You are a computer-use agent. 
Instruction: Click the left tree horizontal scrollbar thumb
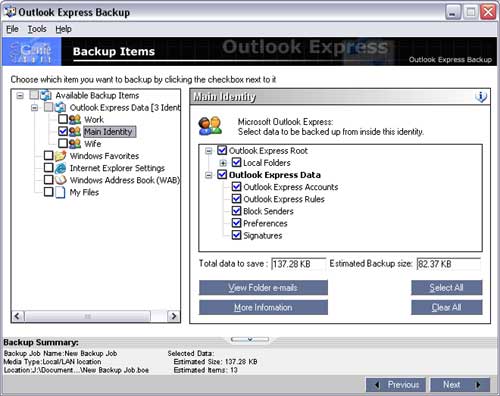[x=87, y=316]
